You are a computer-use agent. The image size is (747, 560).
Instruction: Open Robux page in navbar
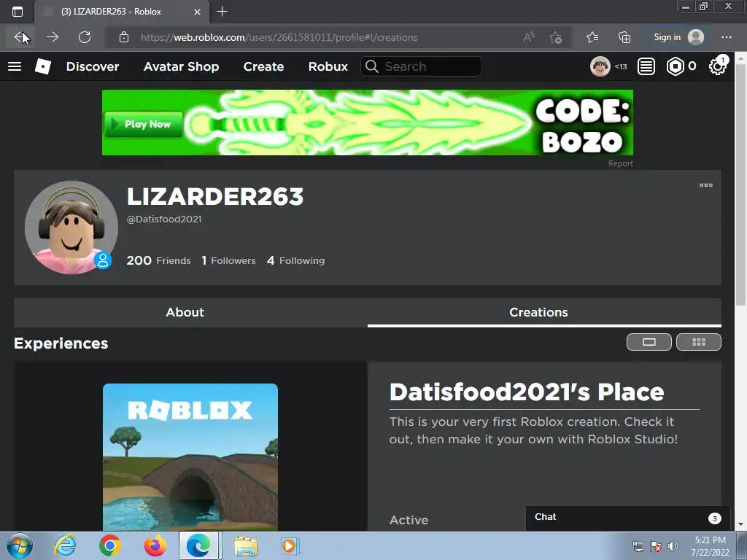(x=328, y=66)
